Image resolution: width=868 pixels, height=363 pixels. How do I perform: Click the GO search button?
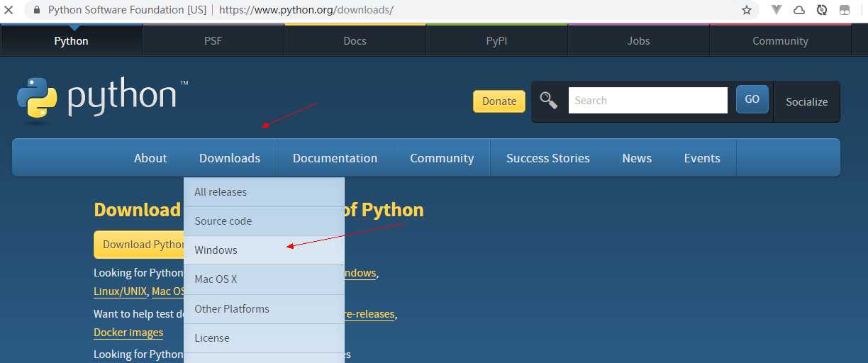tap(752, 99)
